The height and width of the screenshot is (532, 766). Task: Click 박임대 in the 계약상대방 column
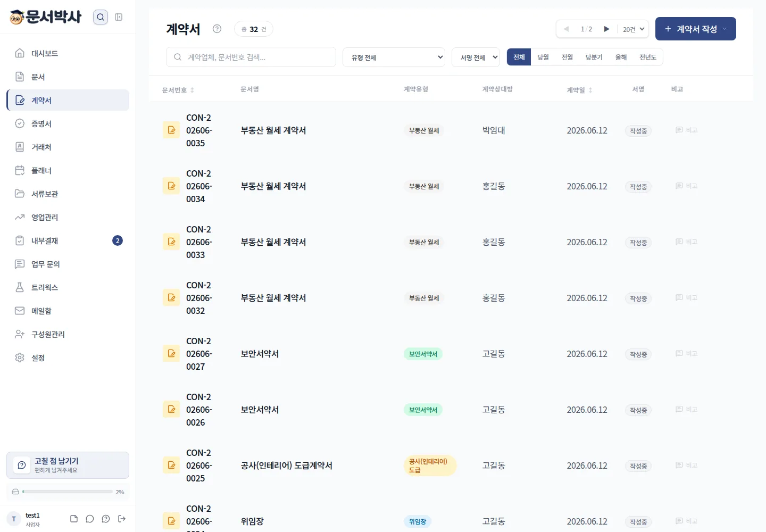tap(494, 130)
